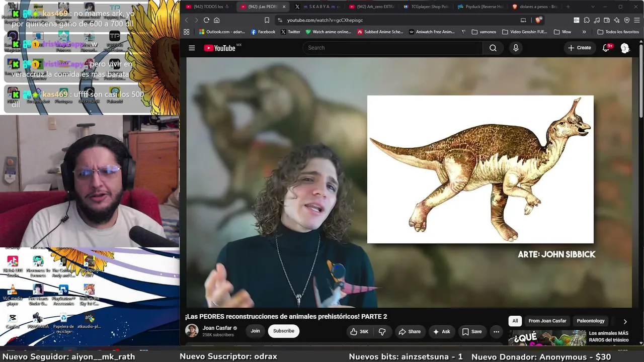Open Los animales MÁS RAROS del triásico thumbnail
644x362 pixels.
pos(547,338)
